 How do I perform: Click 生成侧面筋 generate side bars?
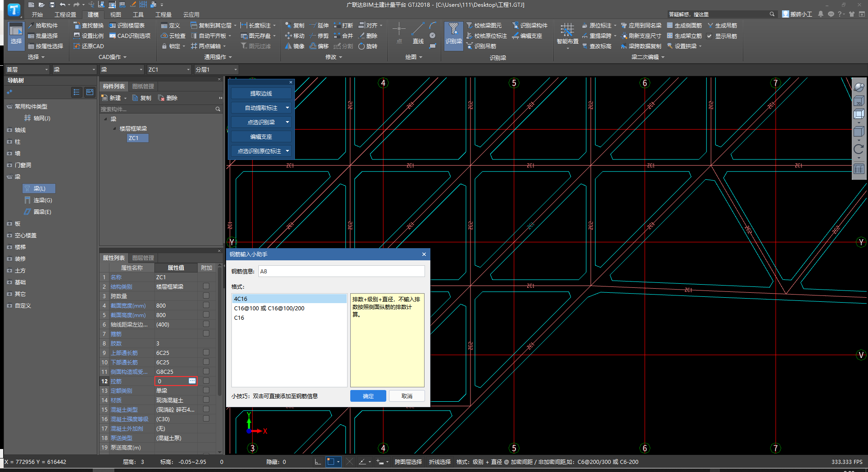tap(684, 26)
